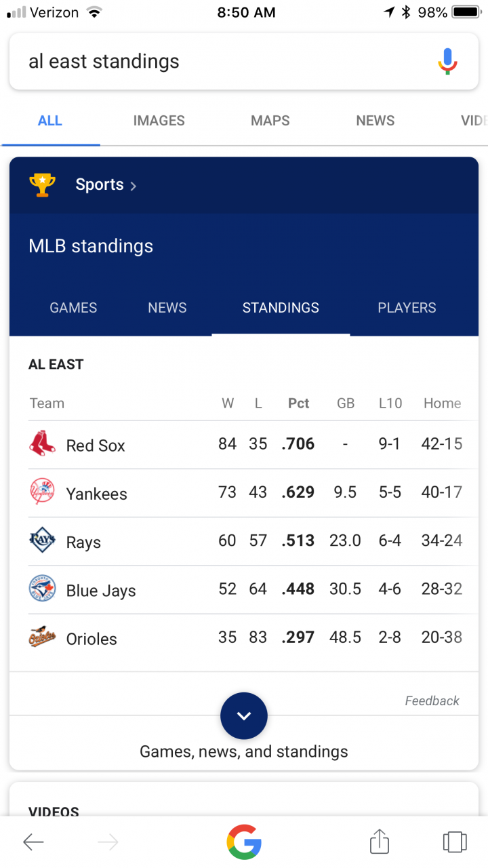Select the PLAYERS tab in MLB standings
The height and width of the screenshot is (868, 488).
407,308
